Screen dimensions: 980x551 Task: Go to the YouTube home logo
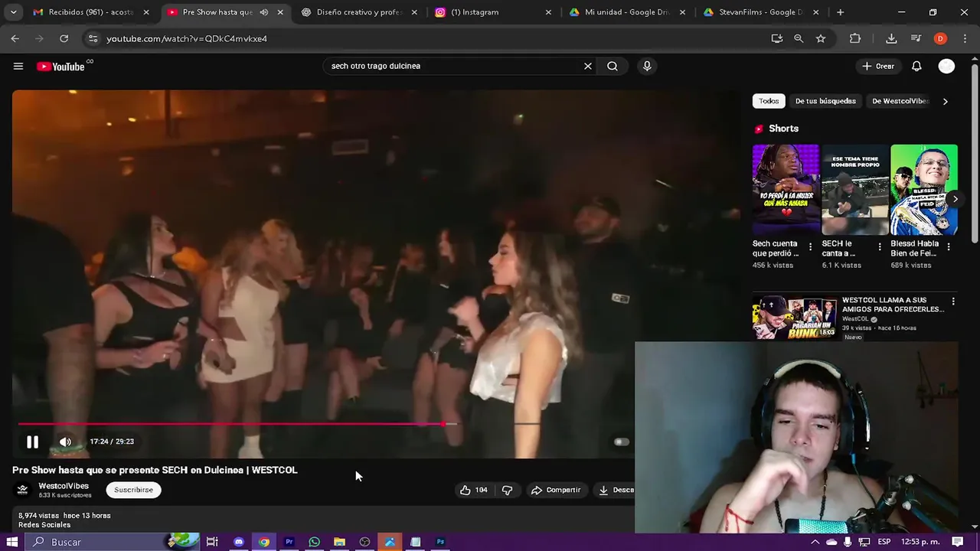click(x=60, y=67)
